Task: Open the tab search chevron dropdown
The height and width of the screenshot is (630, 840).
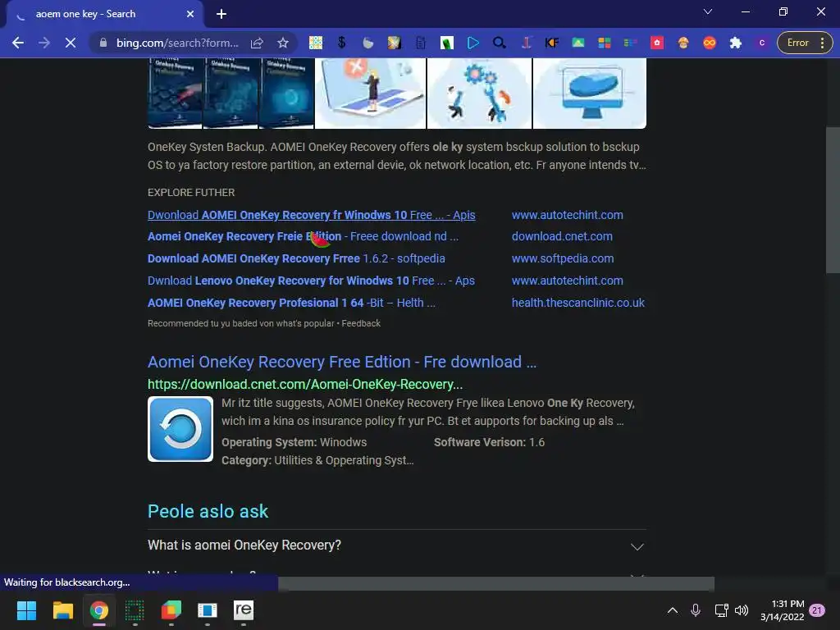Action: coord(708,11)
